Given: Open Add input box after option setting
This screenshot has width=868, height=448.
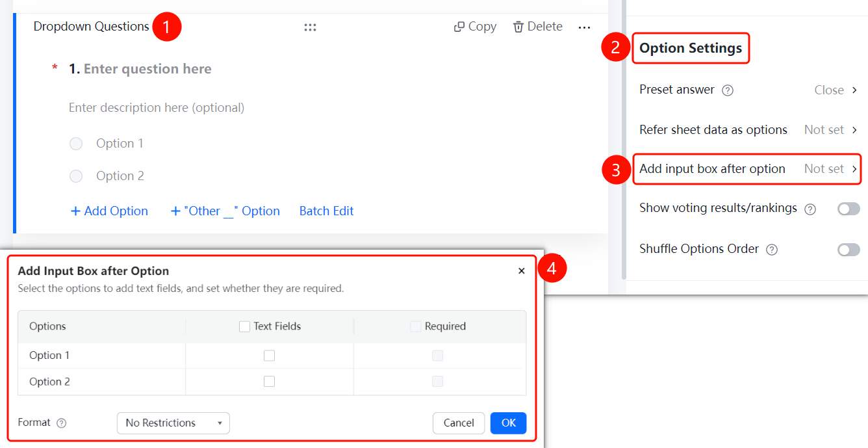Looking at the screenshot, I should click(748, 169).
